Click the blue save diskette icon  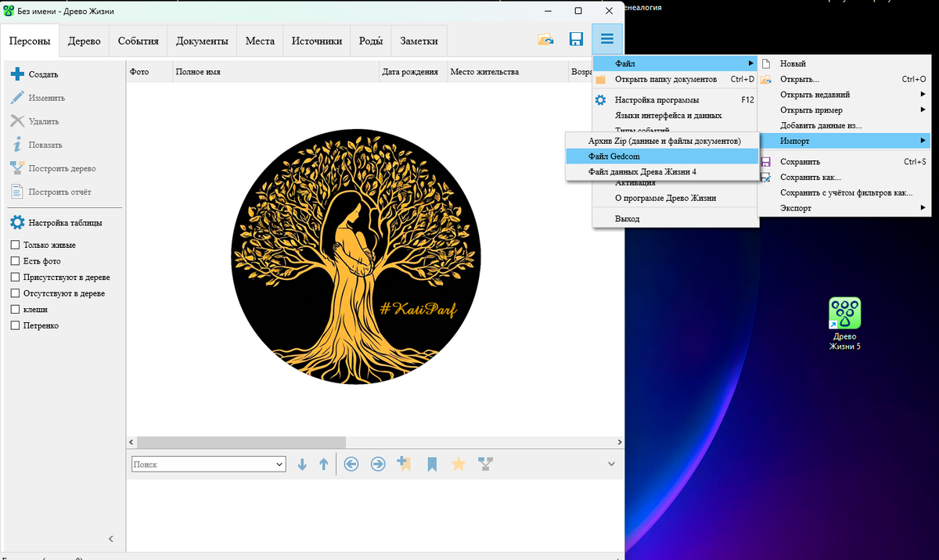click(576, 40)
